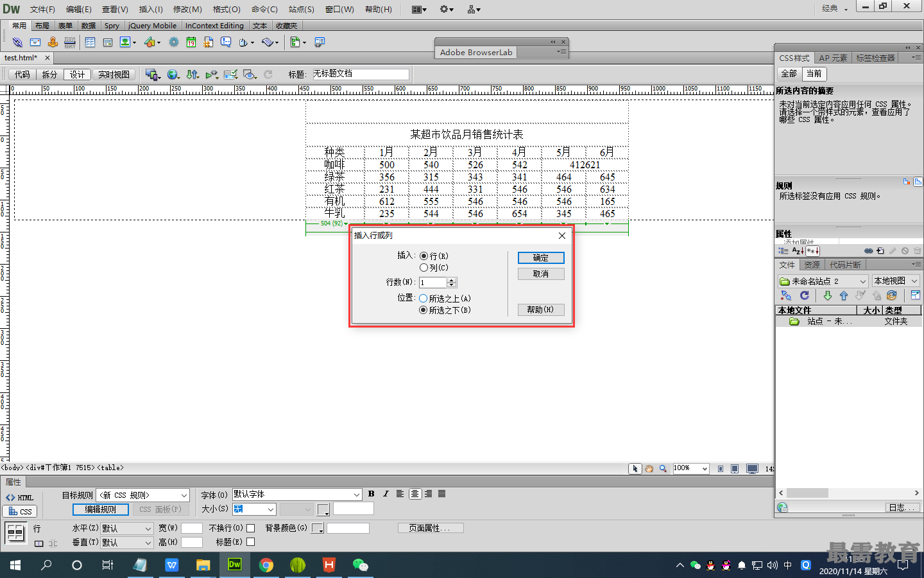
Task: Click the 确定 button in dialog
Action: click(541, 258)
